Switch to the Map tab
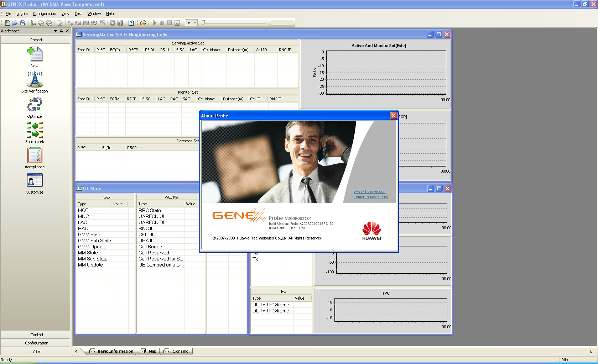 151,351
